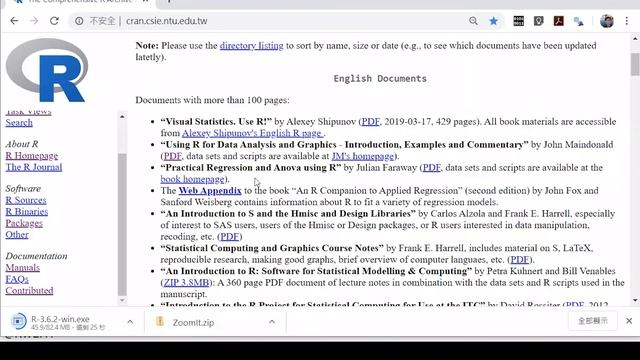
Task: Expand options for R-3.6.2-win.exe download
Action: click(x=130, y=322)
